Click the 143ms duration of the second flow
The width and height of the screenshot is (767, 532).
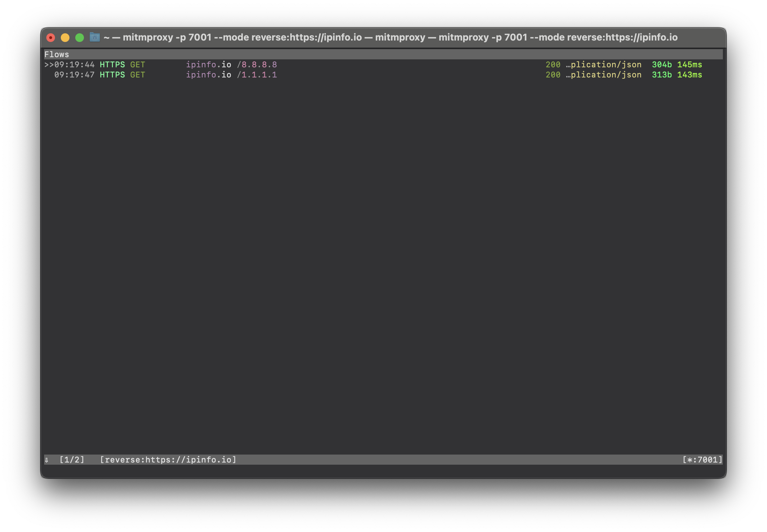point(690,75)
